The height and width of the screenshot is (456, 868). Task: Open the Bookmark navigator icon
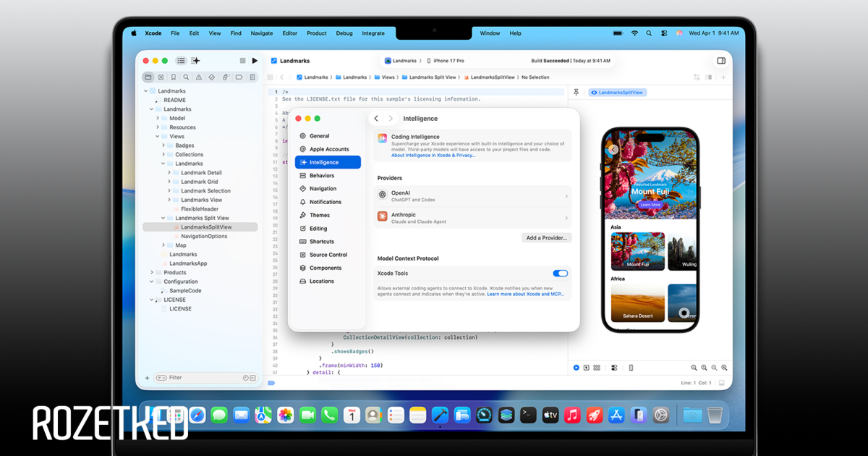pos(174,77)
